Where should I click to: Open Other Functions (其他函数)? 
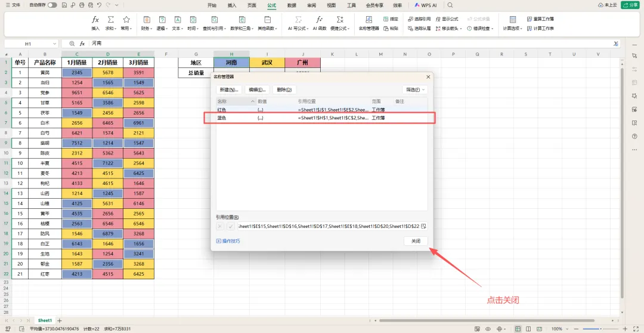[267, 23]
